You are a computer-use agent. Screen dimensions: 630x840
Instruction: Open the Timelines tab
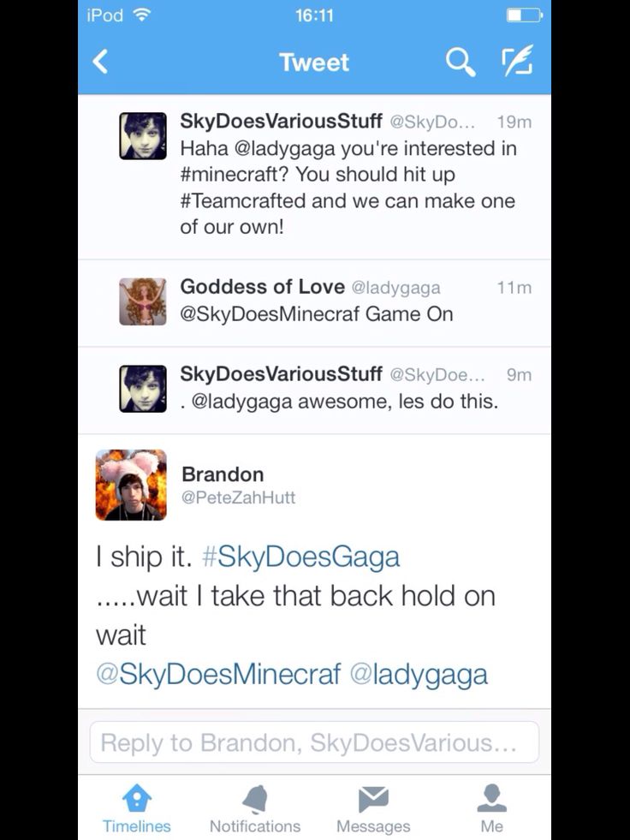[x=137, y=808]
